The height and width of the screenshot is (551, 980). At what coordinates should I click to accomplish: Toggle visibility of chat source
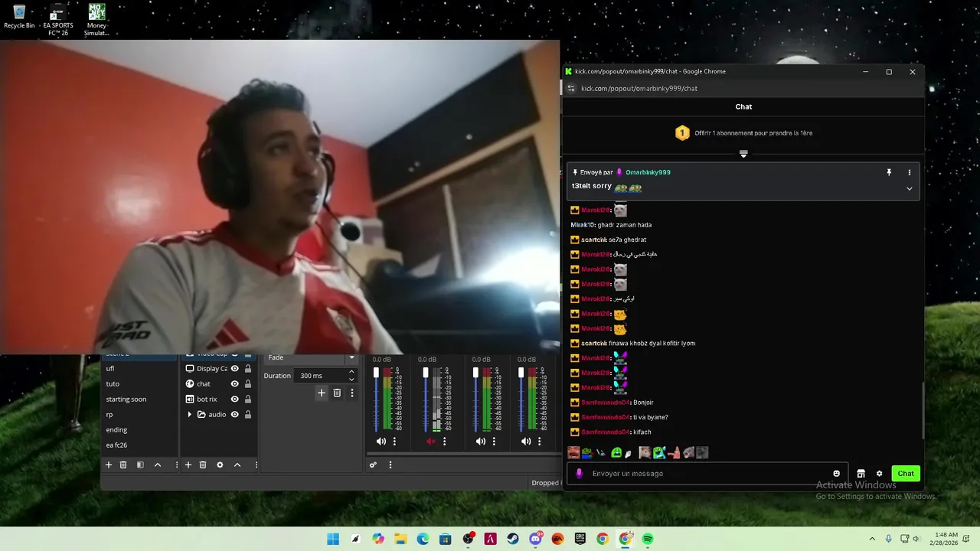coord(235,383)
